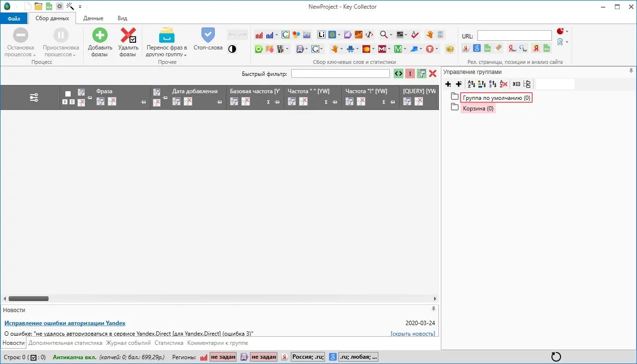
Task: Open the Исправление ошибки авторизации Yandex news link
Action: (65, 323)
